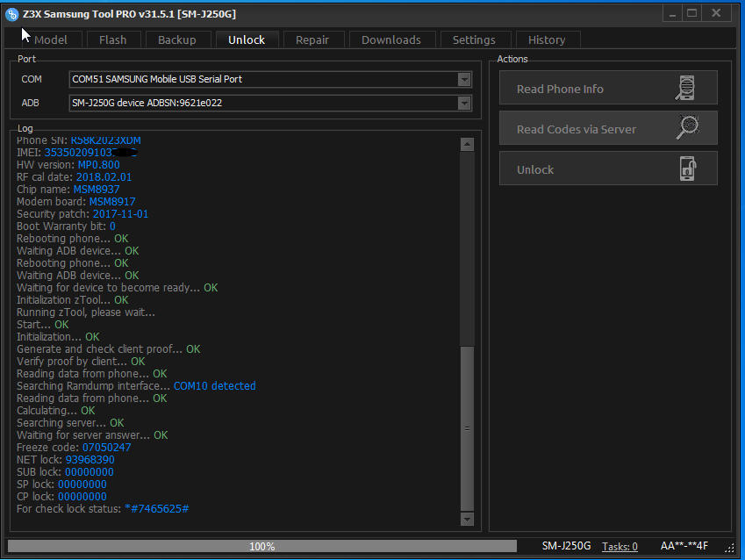Image resolution: width=745 pixels, height=560 pixels.
Task: Click the Freeze code 07050247
Action: (106, 448)
